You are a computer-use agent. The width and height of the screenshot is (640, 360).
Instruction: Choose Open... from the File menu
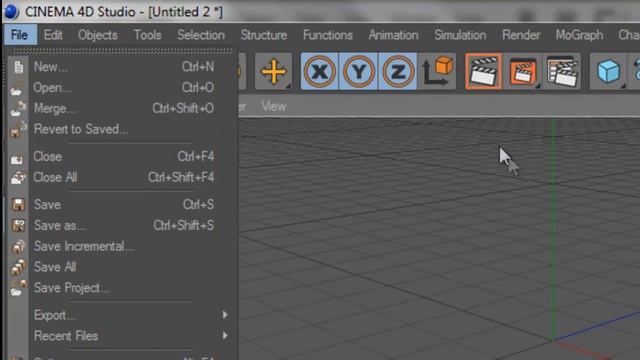pyautogui.click(x=122, y=87)
